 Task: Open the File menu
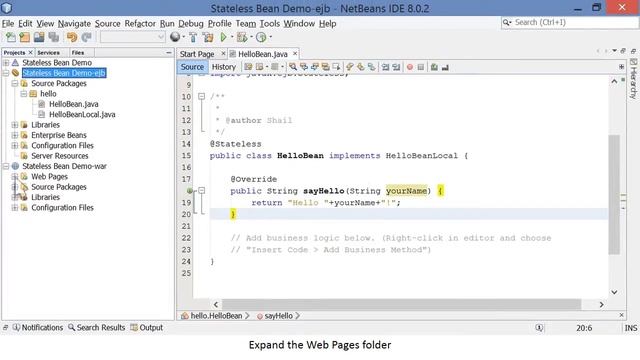point(8,24)
